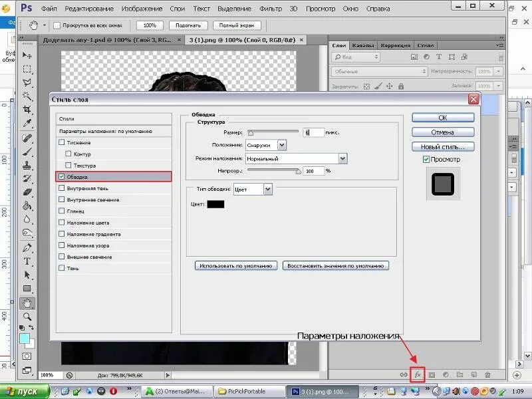532x399 pixels.
Task: Select the Paint Bucket tool
Action: pos(27,205)
